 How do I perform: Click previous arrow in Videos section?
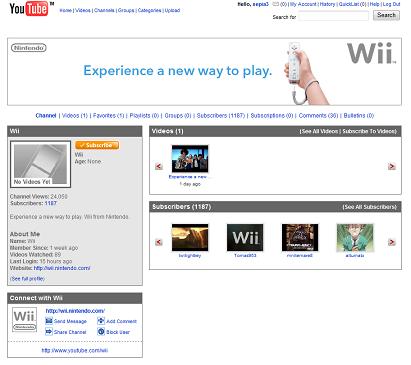[159, 166]
